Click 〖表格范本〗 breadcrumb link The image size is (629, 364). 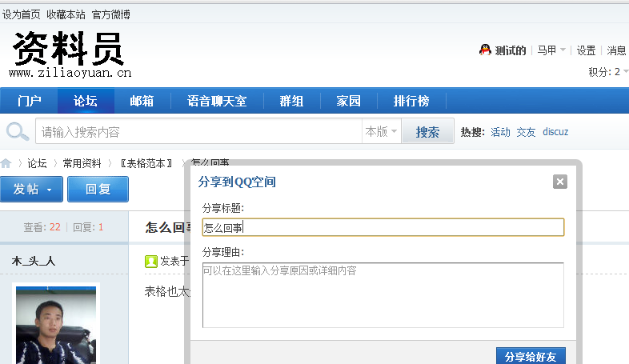pos(146,163)
